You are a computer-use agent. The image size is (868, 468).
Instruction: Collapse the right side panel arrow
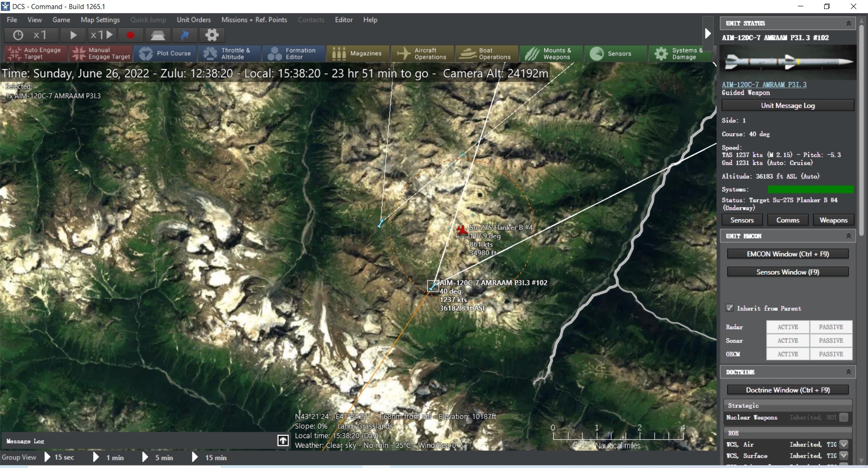(708, 33)
